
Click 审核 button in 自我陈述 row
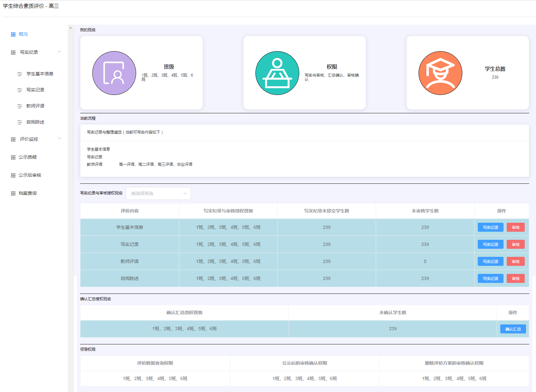516,278
